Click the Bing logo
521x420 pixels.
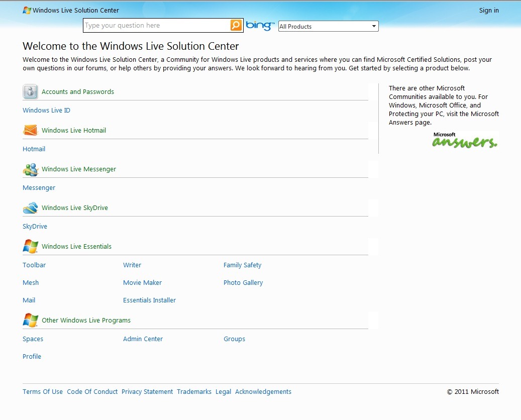pyautogui.click(x=260, y=26)
